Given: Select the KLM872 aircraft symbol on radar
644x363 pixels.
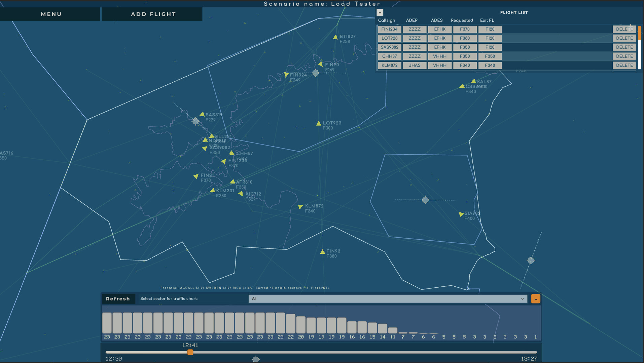Looking at the screenshot, I should click(300, 207).
